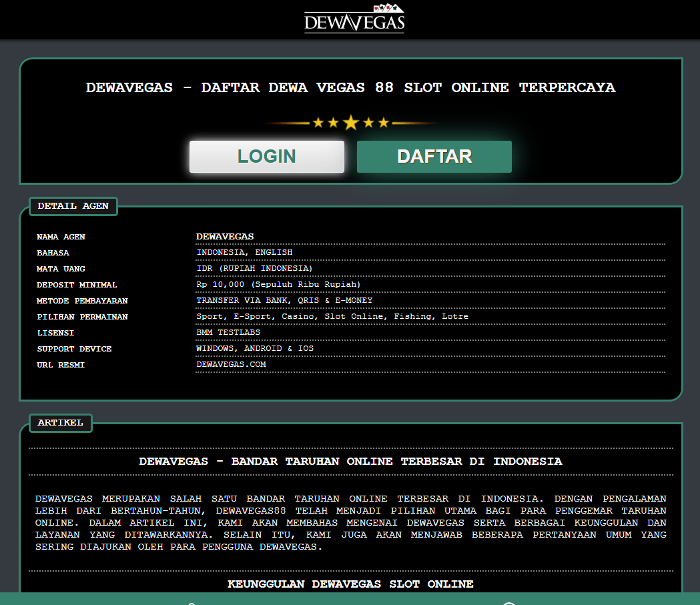This screenshot has height=605, width=700.
Task: Click the DEWAVEGAS.COM URL value
Action: tap(231, 365)
